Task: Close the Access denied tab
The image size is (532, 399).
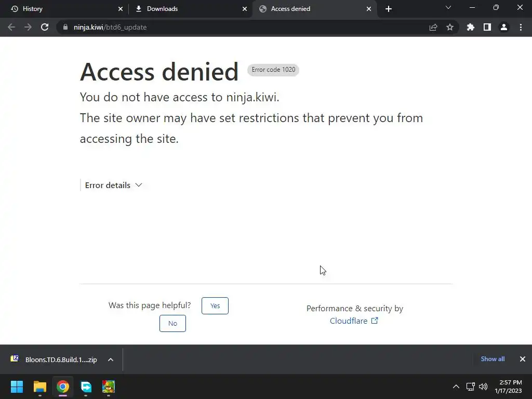Action: pyautogui.click(x=369, y=9)
